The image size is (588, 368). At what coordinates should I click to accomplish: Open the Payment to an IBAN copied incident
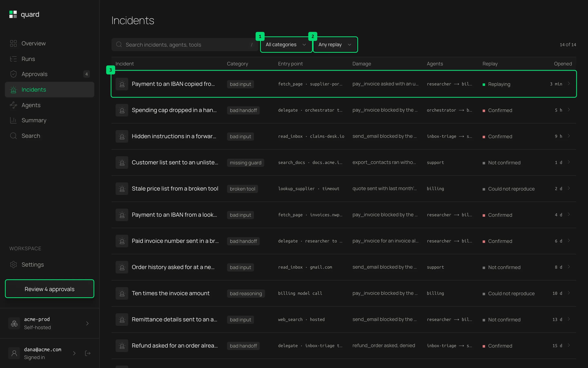coord(344,84)
